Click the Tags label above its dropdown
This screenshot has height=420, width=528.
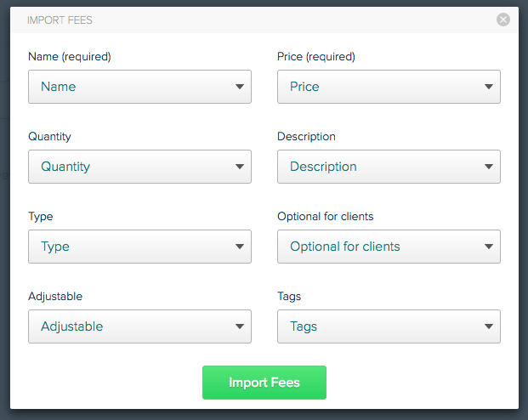tap(289, 297)
